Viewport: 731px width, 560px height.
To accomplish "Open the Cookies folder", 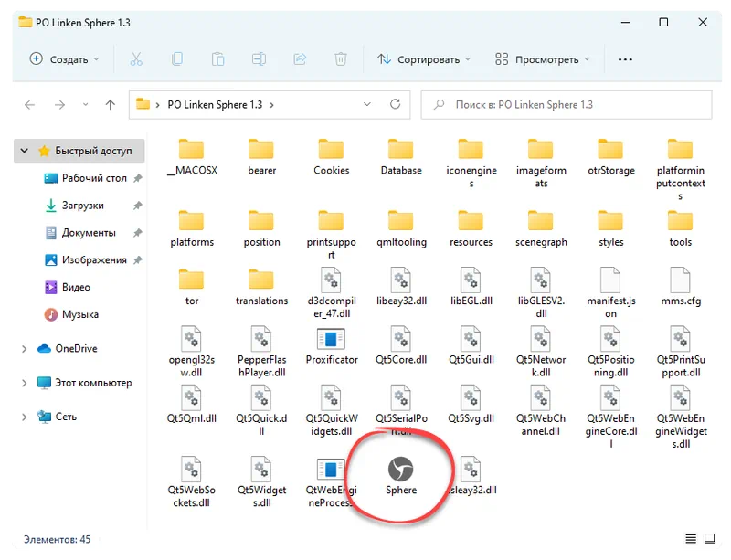I will tap(332, 157).
